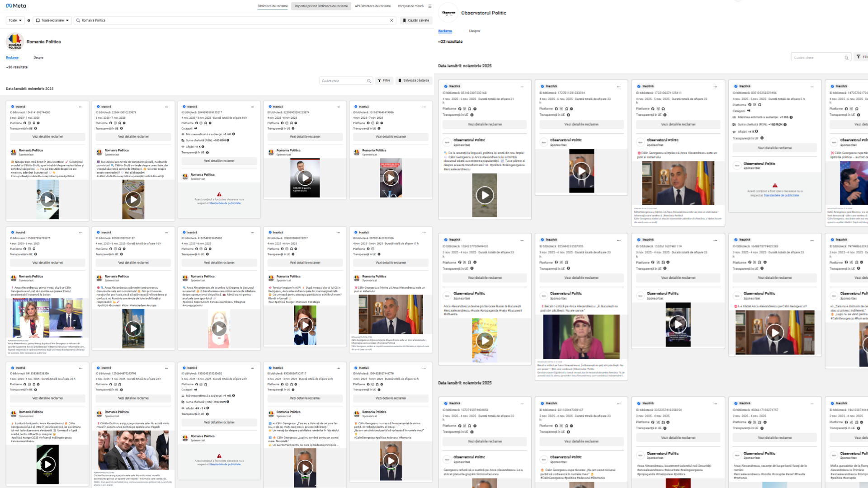This screenshot has width=868, height=488.
Task: Click the Romania Politica profile picture
Action: point(14,42)
